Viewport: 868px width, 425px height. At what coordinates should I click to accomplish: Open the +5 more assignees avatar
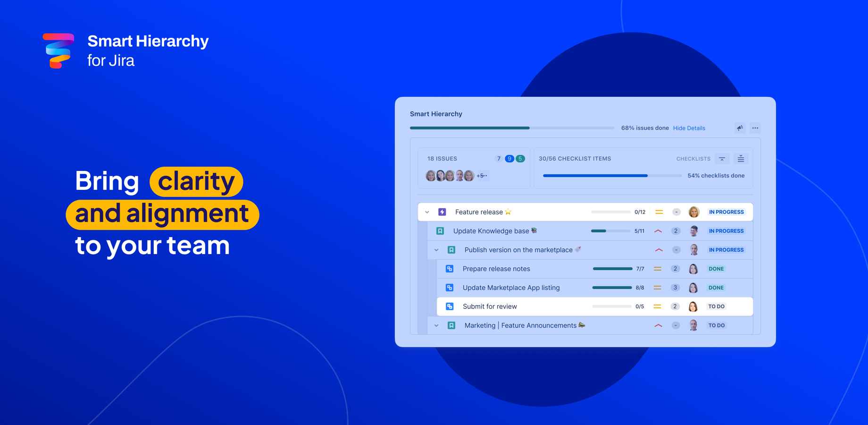click(483, 176)
